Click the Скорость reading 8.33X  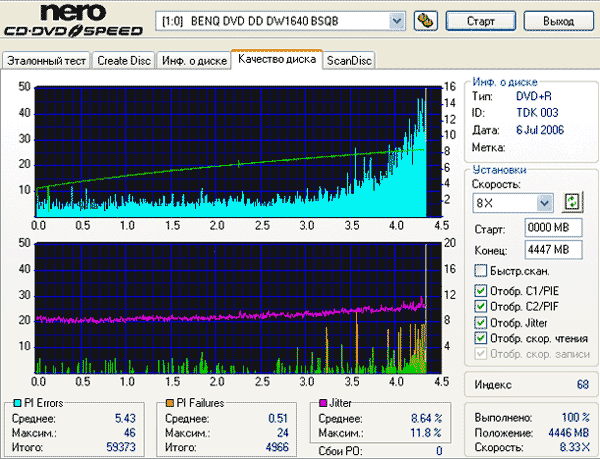click(575, 447)
